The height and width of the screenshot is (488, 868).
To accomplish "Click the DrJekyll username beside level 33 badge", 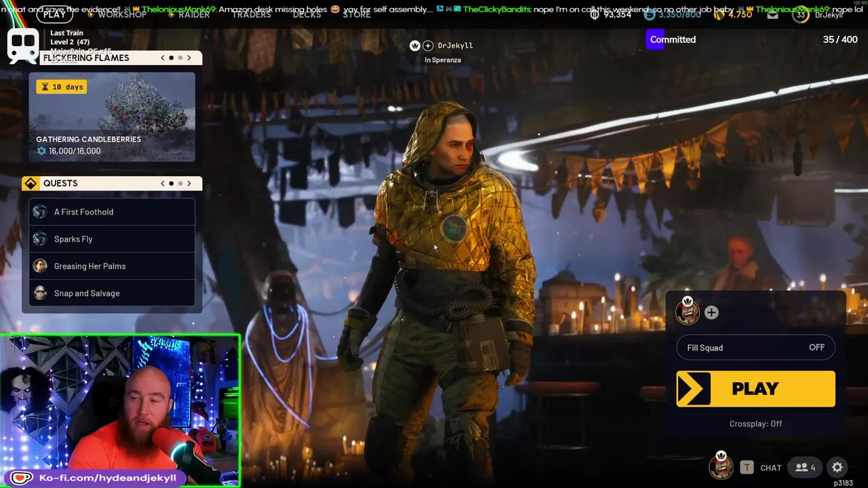I will point(829,14).
